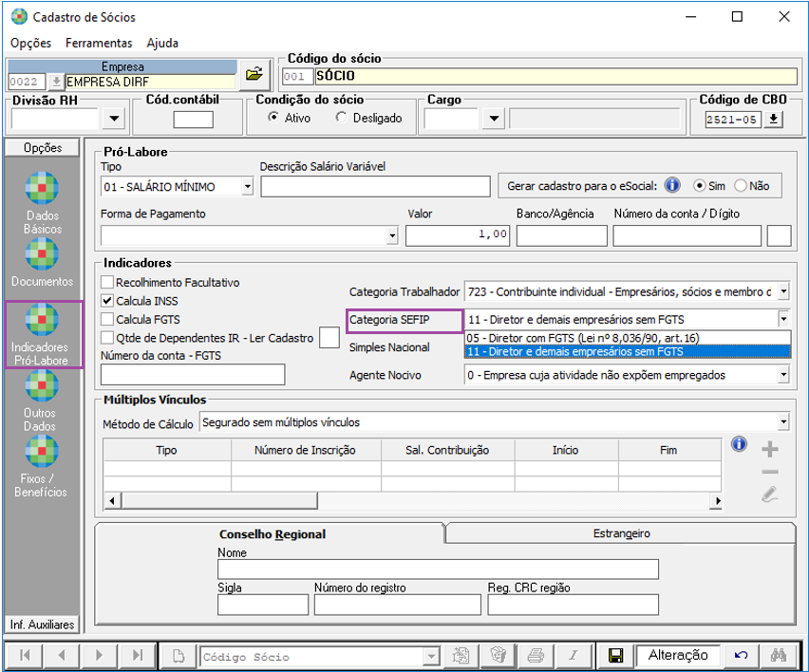Click the open folder icon beside Empresa
This screenshot has width=809, height=672.
tap(254, 74)
